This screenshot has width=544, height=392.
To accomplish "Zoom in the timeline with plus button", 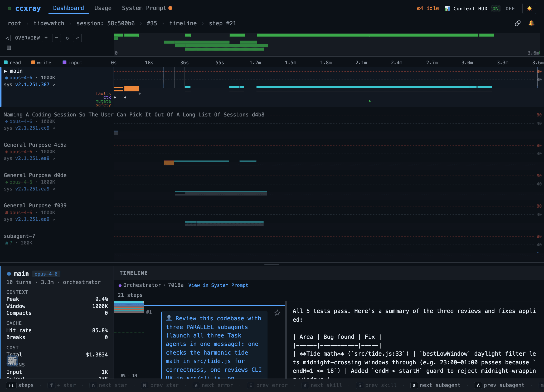I will pos(46,38).
